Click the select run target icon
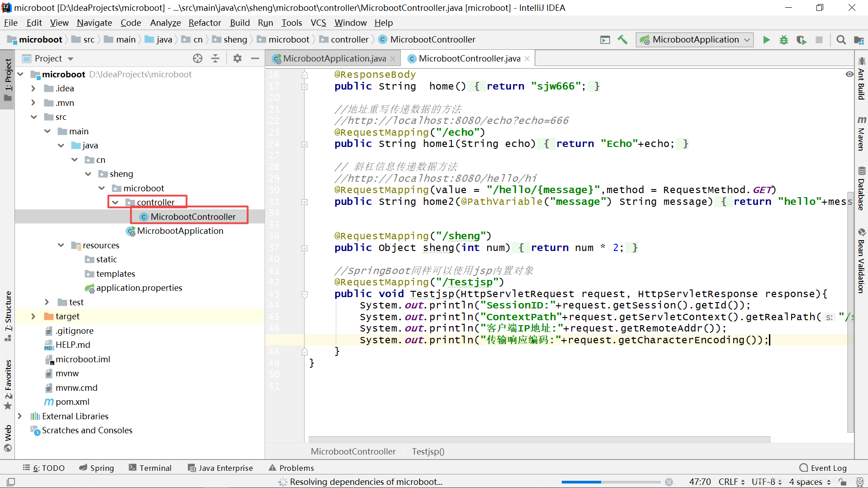This screenshot has height=488, width=868. (x=605, y=40)
